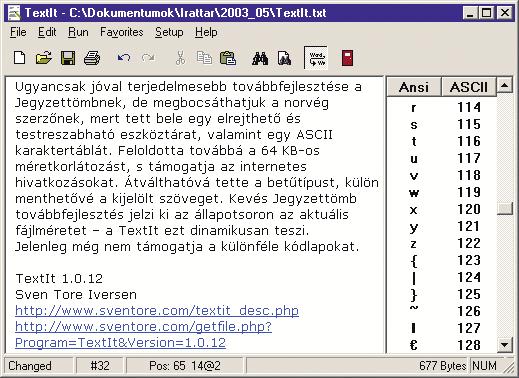Click the Paste clipboard icon
Screen dimensions: 519x378
coord(228,58)
